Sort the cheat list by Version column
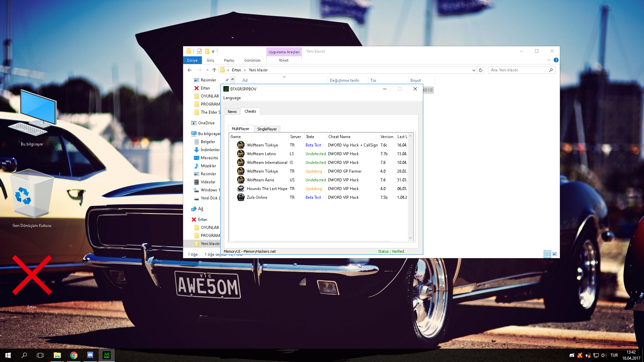Viewport: 644px width, 362px height. (x=387, y=137)
